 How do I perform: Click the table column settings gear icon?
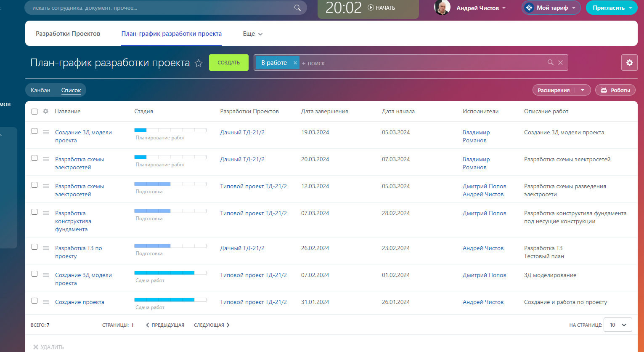[x=46, y=112]
